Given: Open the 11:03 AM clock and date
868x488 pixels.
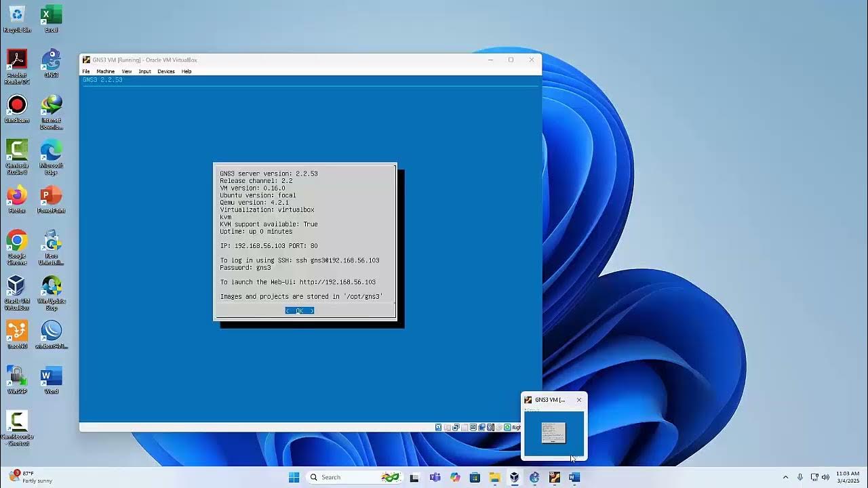Looking at the screenshot, I should [x=848, y=477].
